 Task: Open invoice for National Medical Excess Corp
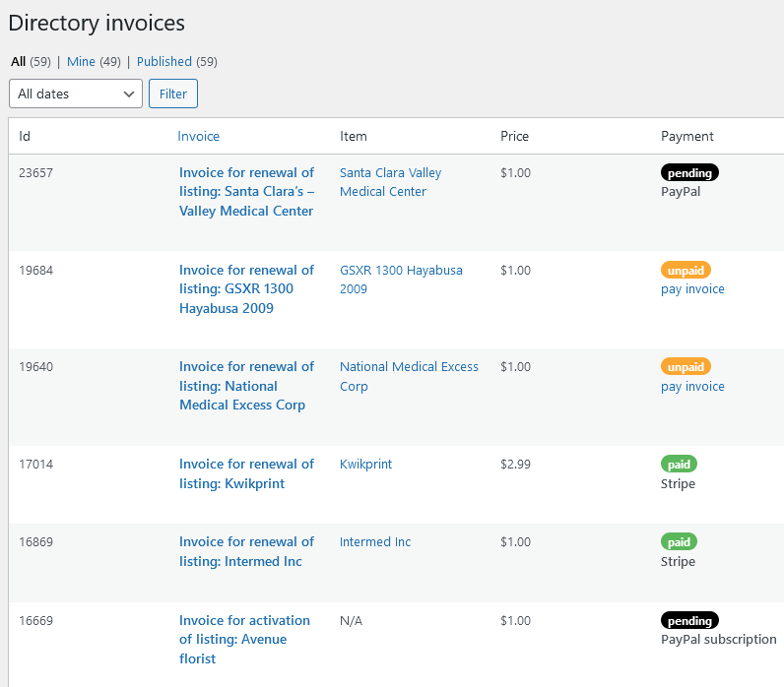247,386
